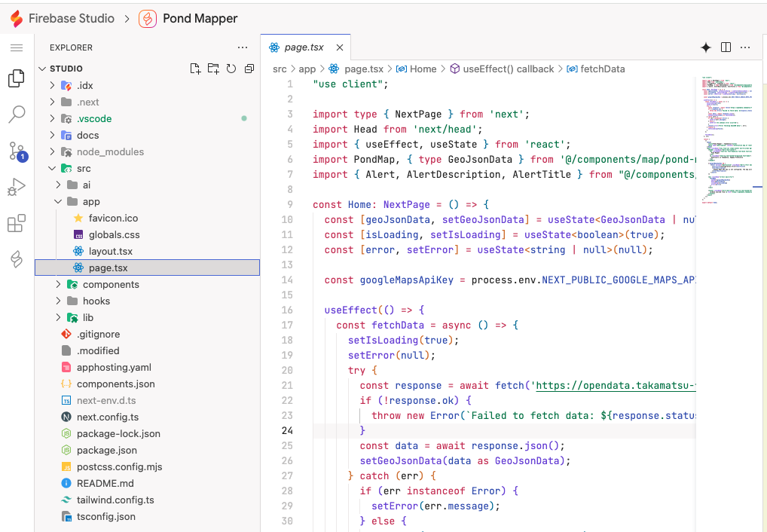Open the hamburger menu icon

tap(17, 47)
